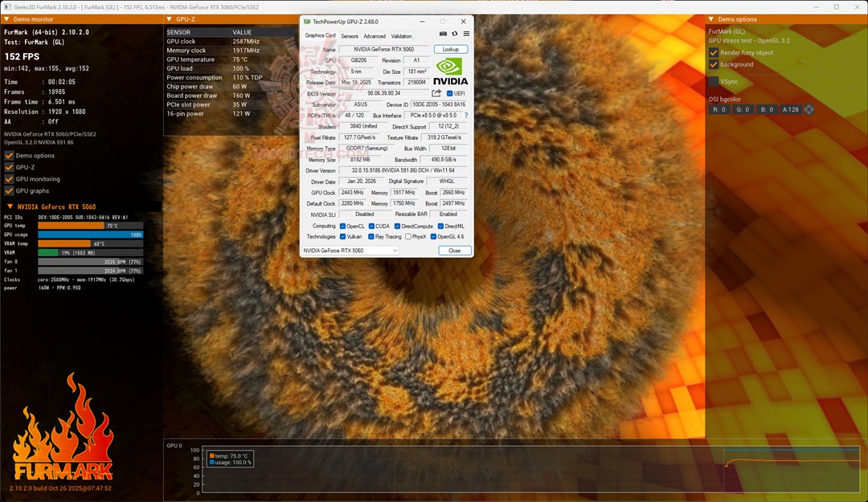Toggle the GPU-Z checkbox in Demo monitor

(x=9, y=167)
